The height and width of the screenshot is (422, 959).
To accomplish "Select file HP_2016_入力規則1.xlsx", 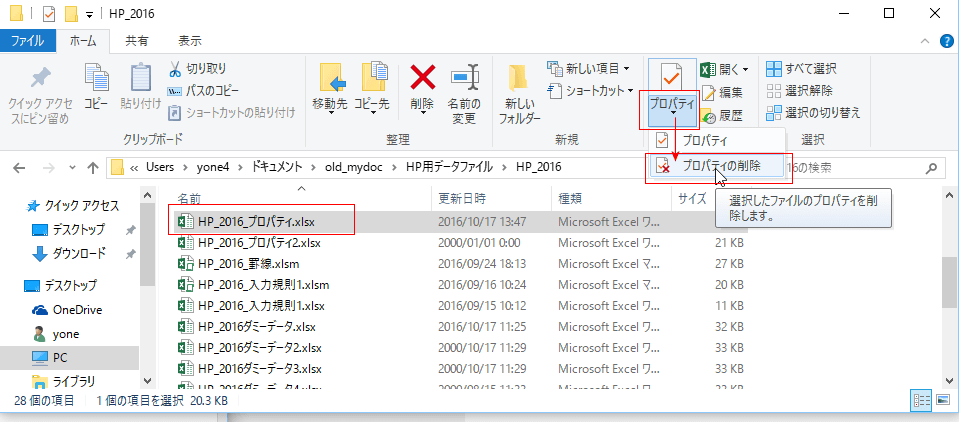I will point(251,305).
